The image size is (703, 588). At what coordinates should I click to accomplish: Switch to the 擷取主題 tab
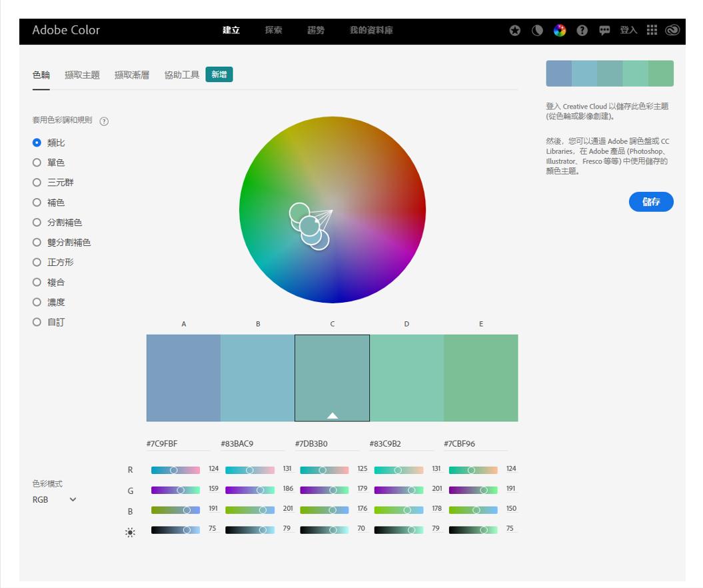click(x=82, y=75)
